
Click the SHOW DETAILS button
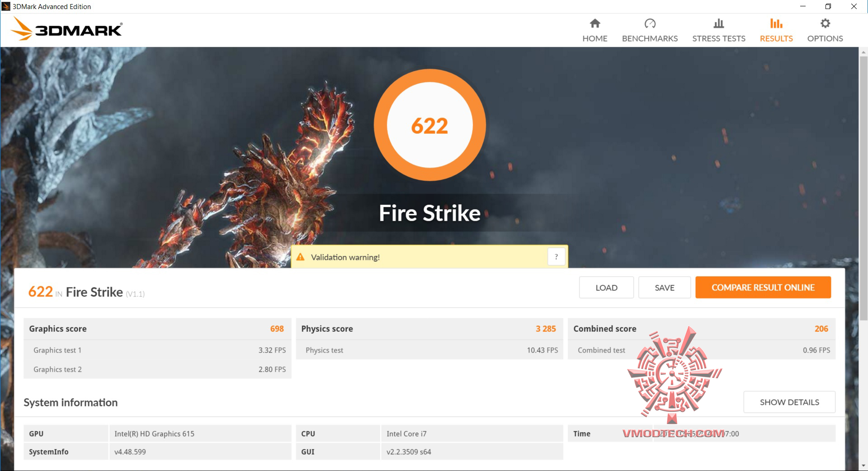coord(789,402)
